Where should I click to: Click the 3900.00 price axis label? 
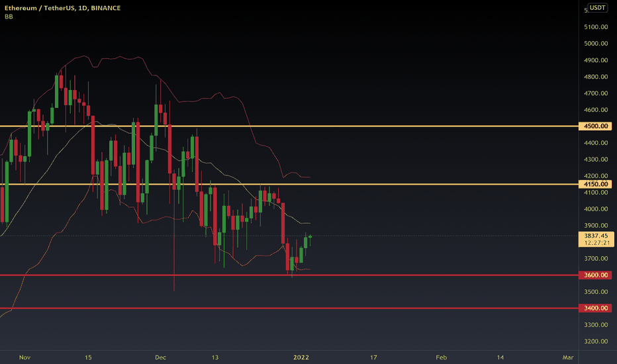point(596,226)
